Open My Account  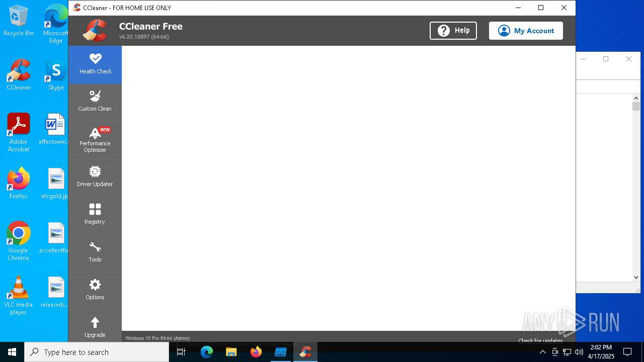526,31
